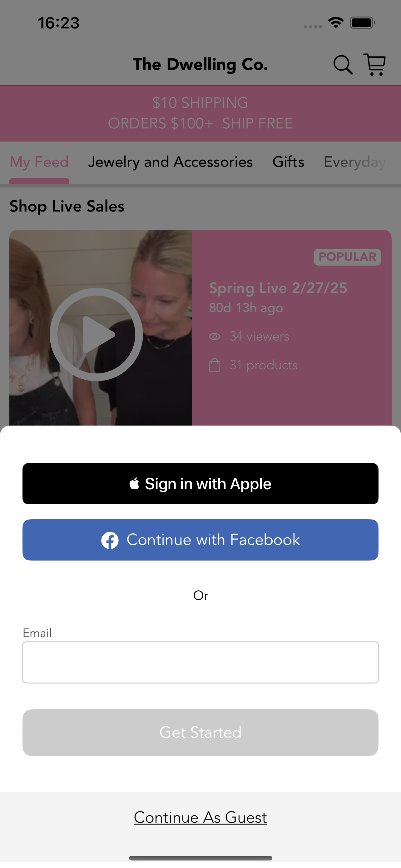Select the POPULAR badge
The width and height of the screenshot is (401, 868).
pyautogui.click(x=347, y=257)
